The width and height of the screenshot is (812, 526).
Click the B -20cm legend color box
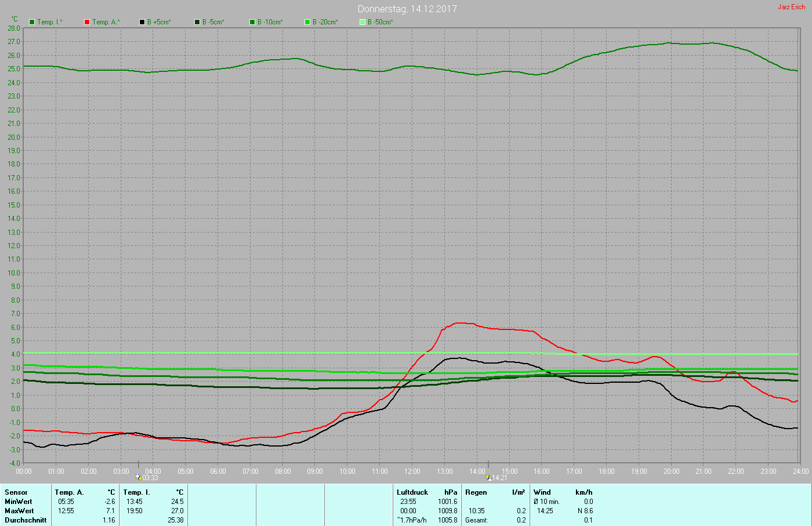[x=307, y=22]
